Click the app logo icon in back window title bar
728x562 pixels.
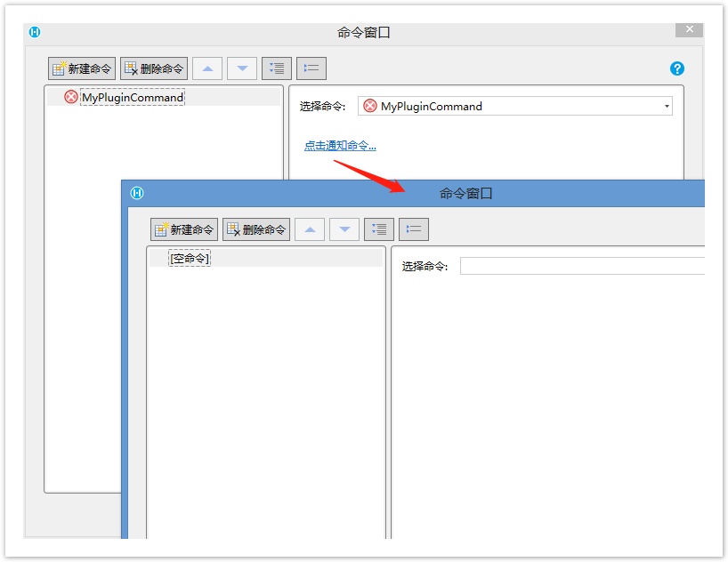pos(35,32)
